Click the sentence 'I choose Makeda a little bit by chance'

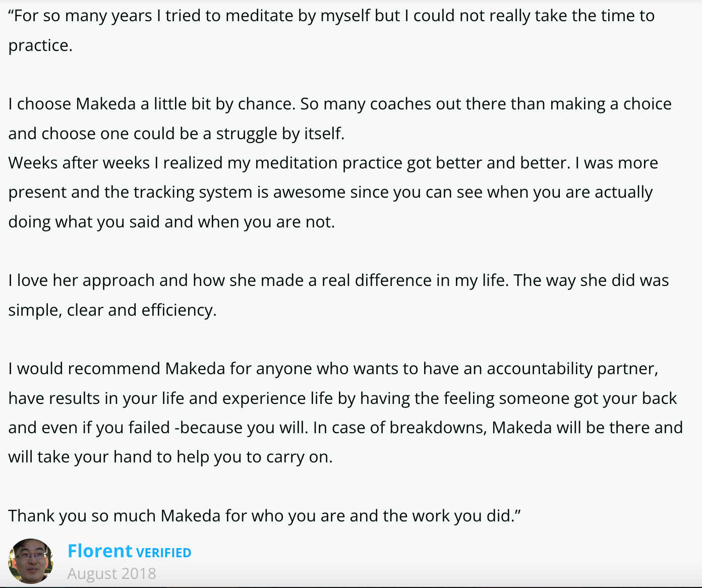(x=151, y=104)
